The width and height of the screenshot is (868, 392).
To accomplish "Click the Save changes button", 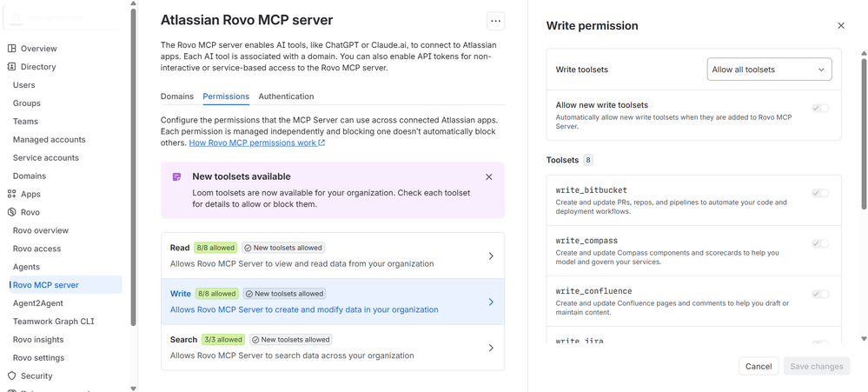I will pos(817,366).
